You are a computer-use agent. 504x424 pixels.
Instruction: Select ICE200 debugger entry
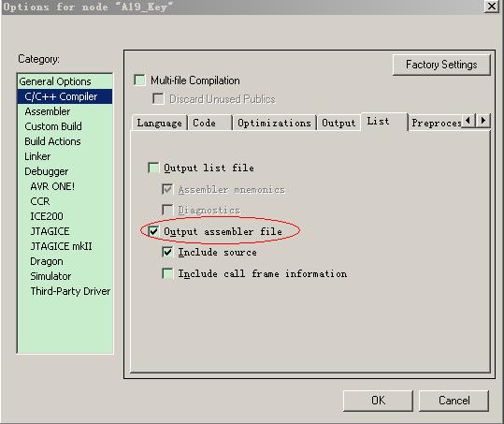(x=65, y=216)
